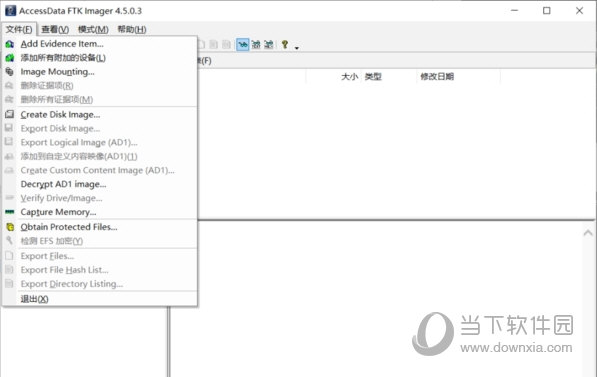Toggle automatic file preview mode in toolbar
The height and width of the screenshot is (377, 597).
pyautogui.click(x=243, y=45)
